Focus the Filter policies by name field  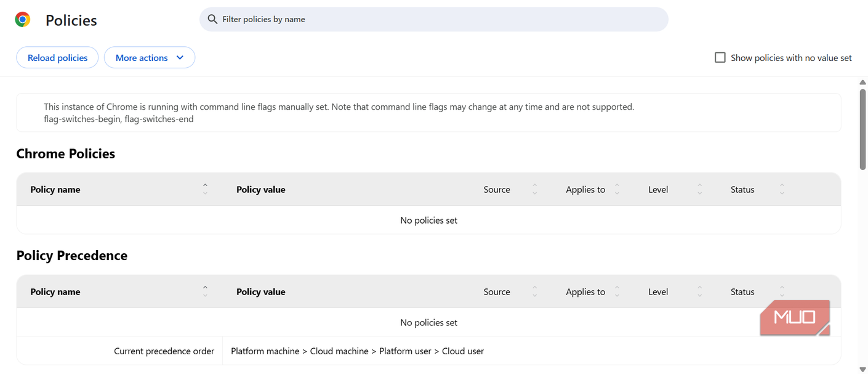(x=434, y=19)
